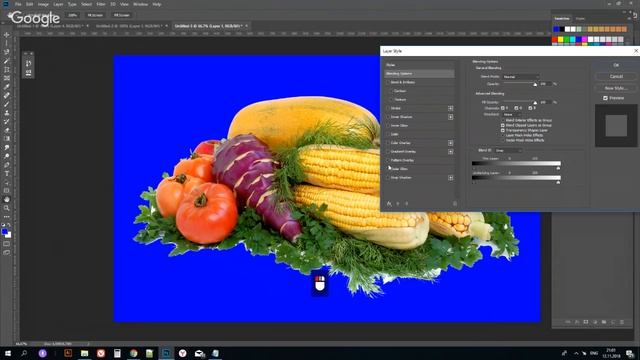Add another Gradient Overlay with plus icon

click(x=451, y=151)
